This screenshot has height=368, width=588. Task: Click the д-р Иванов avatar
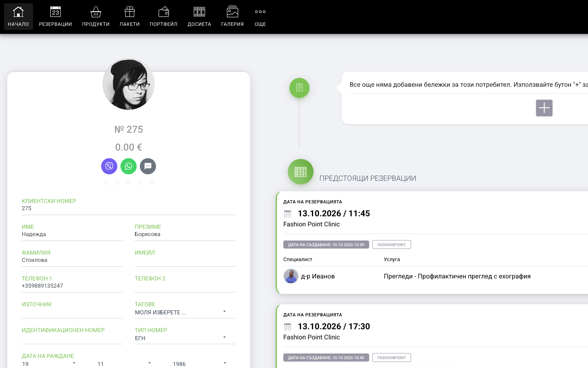(x=291, y=276)
